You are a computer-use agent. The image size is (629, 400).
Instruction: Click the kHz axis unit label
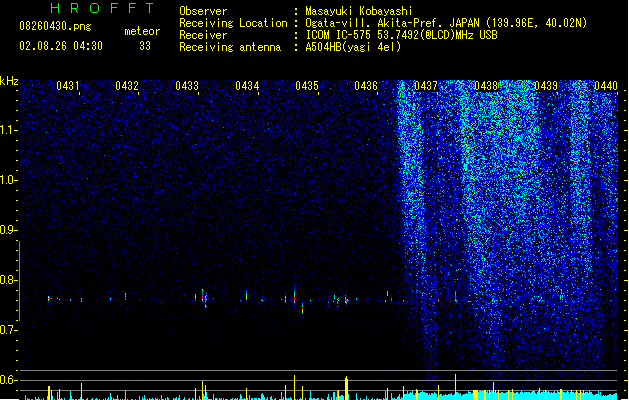[9, 81]
